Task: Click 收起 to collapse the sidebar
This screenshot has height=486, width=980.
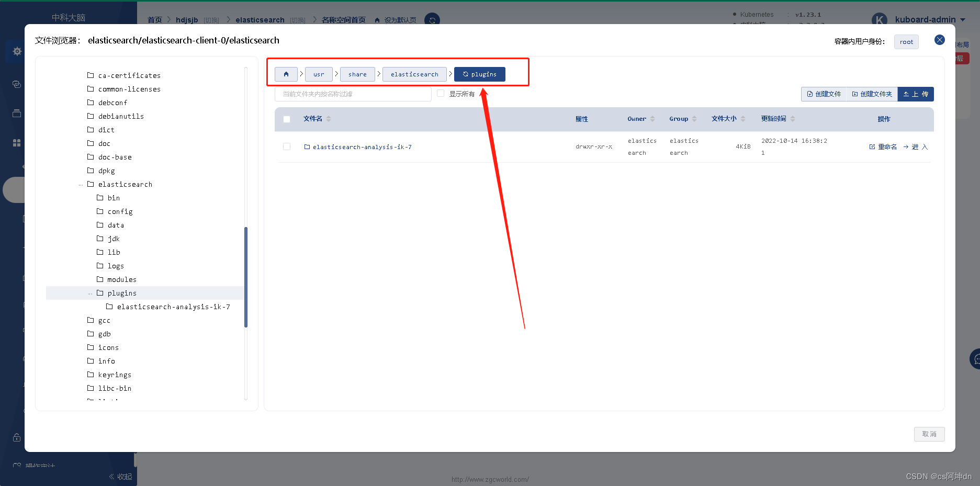Action: click(x=121, y=477)
